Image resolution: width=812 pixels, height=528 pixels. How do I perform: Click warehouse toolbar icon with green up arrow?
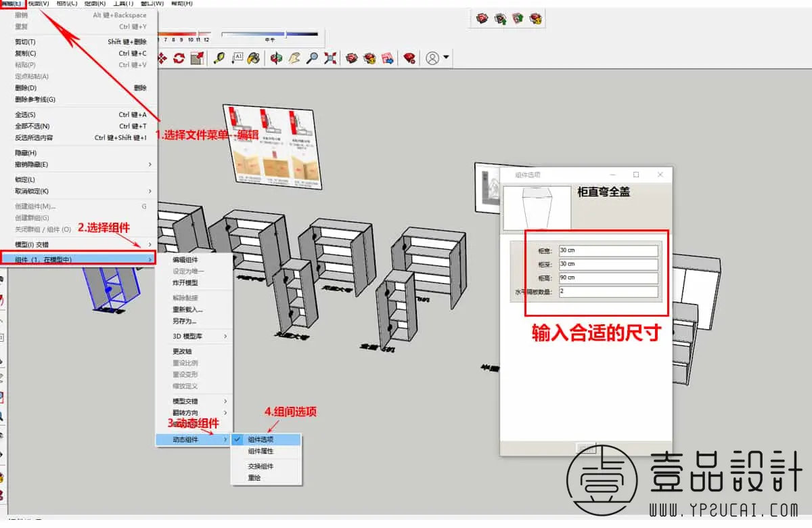518,18
